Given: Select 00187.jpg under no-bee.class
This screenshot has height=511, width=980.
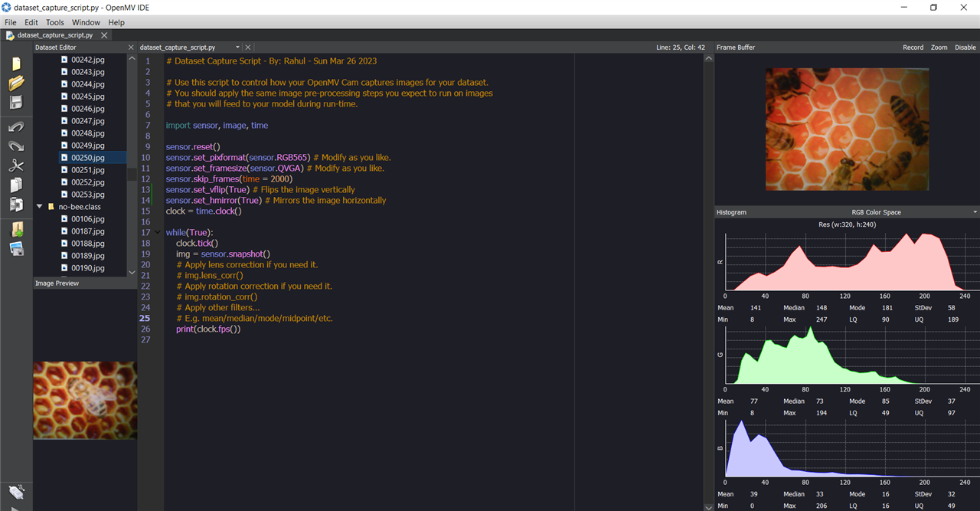Looking at the screenshot, I should (x=87, y=231).
